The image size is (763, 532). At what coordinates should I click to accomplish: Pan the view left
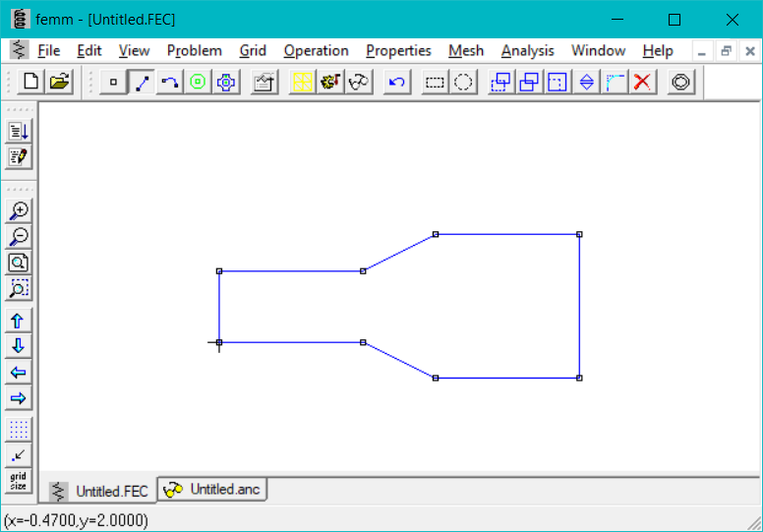19,373
